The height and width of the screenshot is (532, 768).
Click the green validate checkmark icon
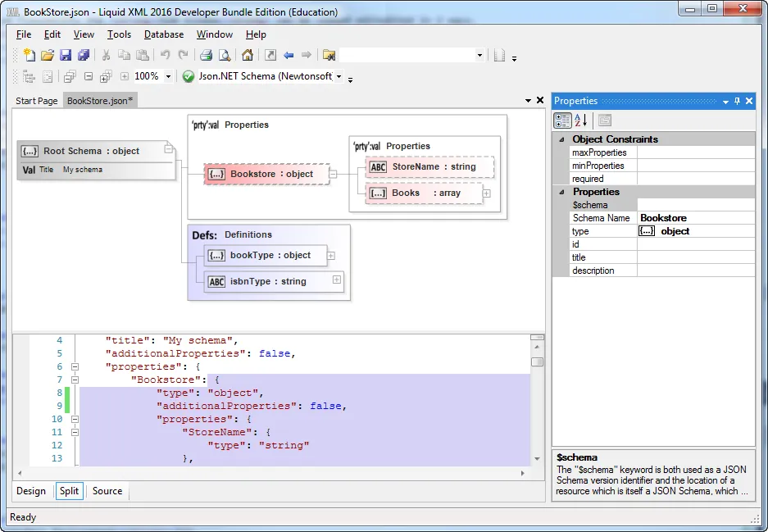point(189,76)
